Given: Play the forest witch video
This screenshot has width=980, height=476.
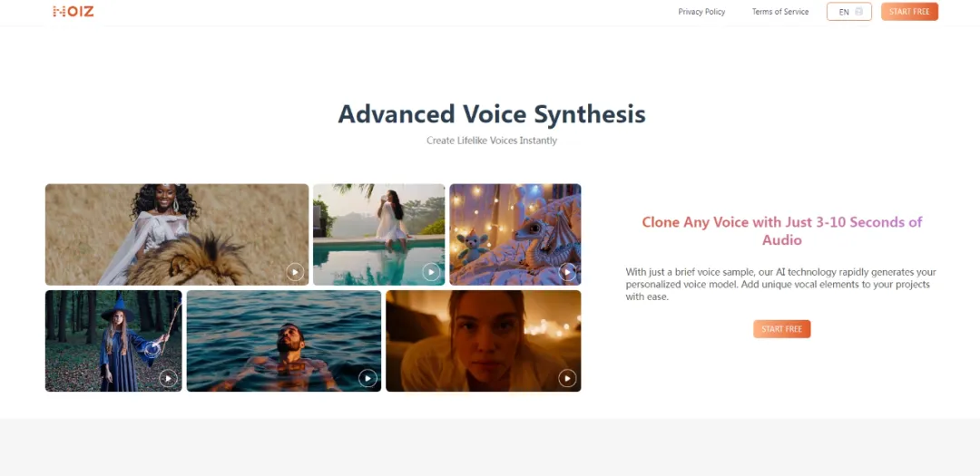Looking at the screenshot, I should (x=168, y=378).
